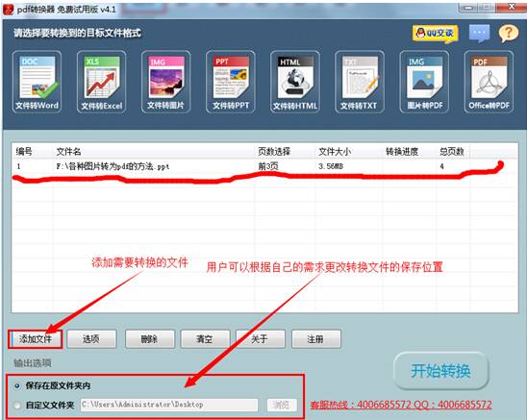
Task: Select the 文件转Word conversion icon
Action: pyautogui.click(x=37, y=82)
